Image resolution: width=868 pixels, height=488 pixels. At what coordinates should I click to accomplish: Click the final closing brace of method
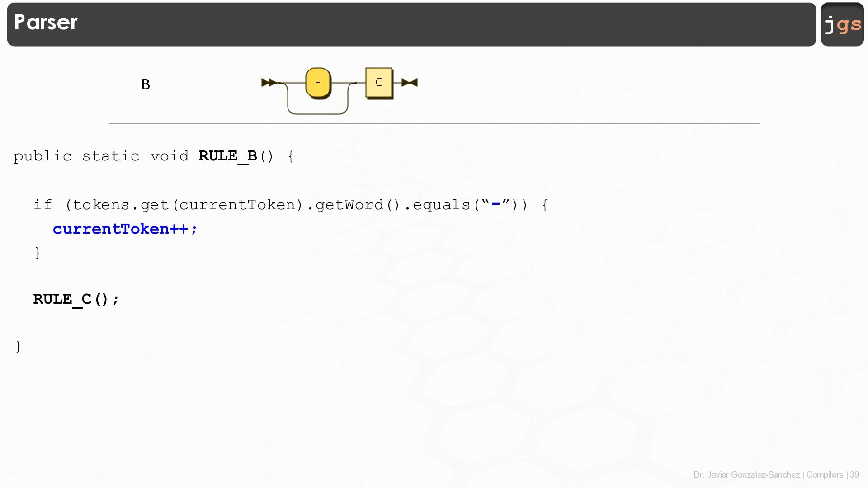(x=18, y=346)
